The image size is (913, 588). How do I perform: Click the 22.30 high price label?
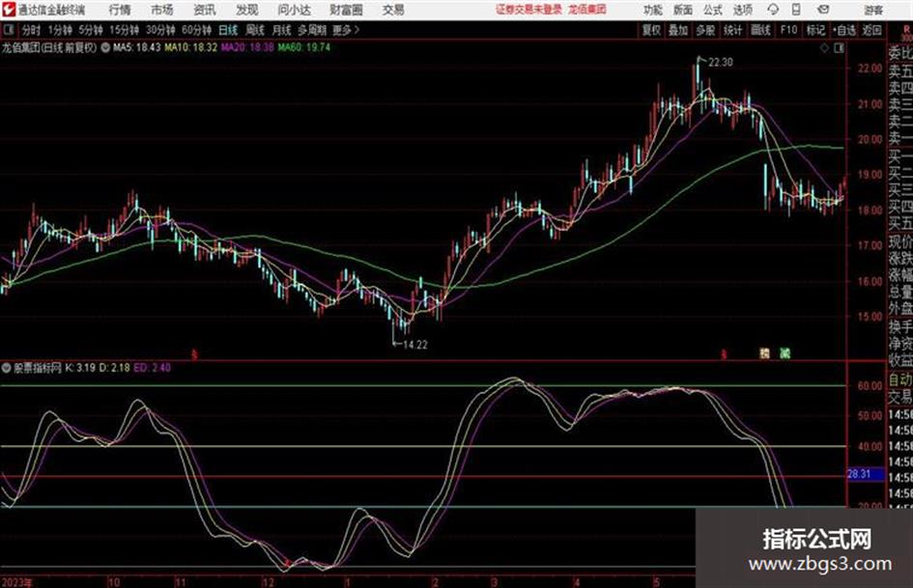point(721,63)
